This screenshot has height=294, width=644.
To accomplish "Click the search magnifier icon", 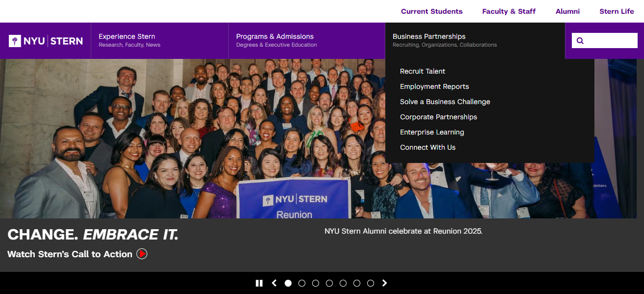I will pyautogui.click(x=580, y=41).
